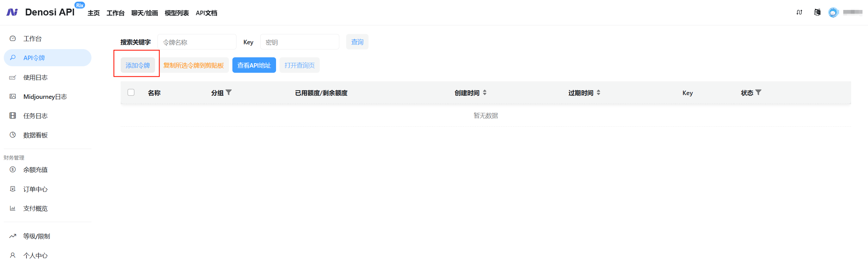
Task: Click the layout switch icon in the top bar
Action: pyautogui.click(x=799, y=12)
